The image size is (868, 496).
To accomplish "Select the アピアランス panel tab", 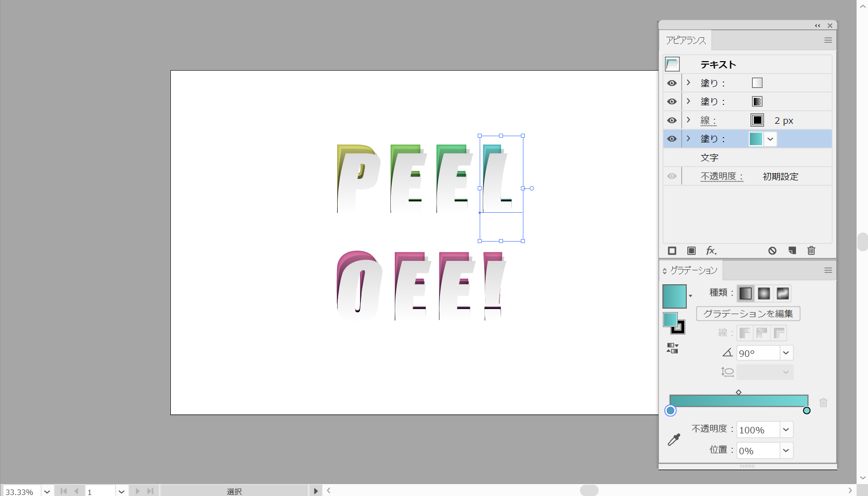I will click(x=685, y=40).
